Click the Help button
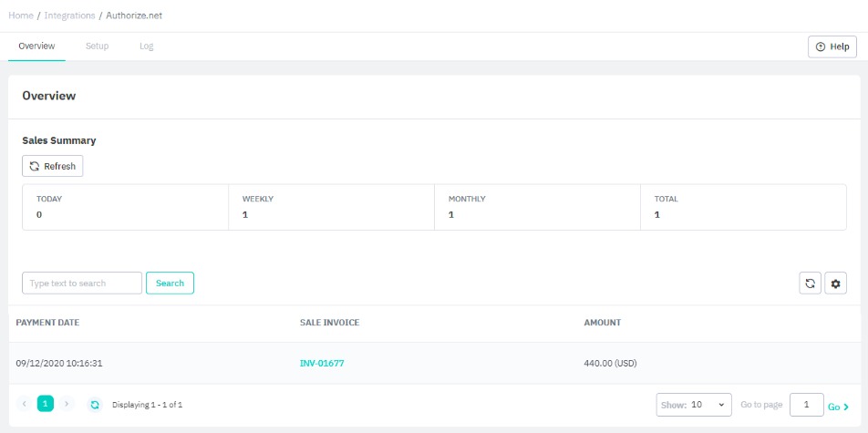 point(832,46)
